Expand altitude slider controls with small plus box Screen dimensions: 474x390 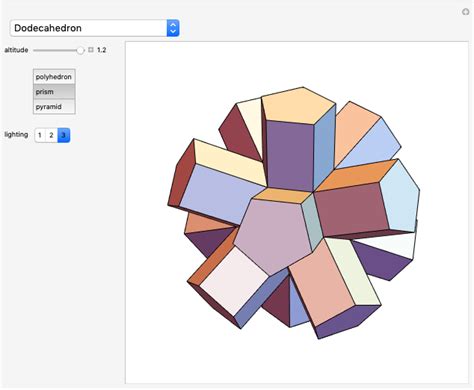tap(91, 50)
